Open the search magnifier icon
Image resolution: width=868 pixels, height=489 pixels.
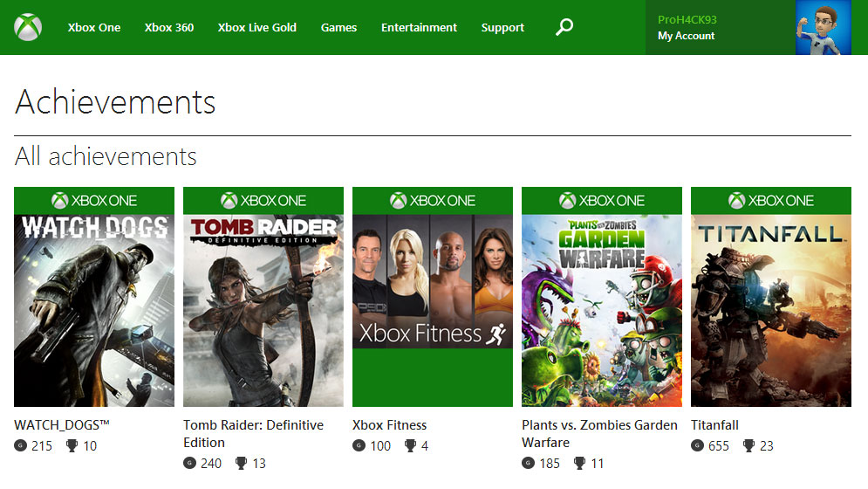(564, 26)
